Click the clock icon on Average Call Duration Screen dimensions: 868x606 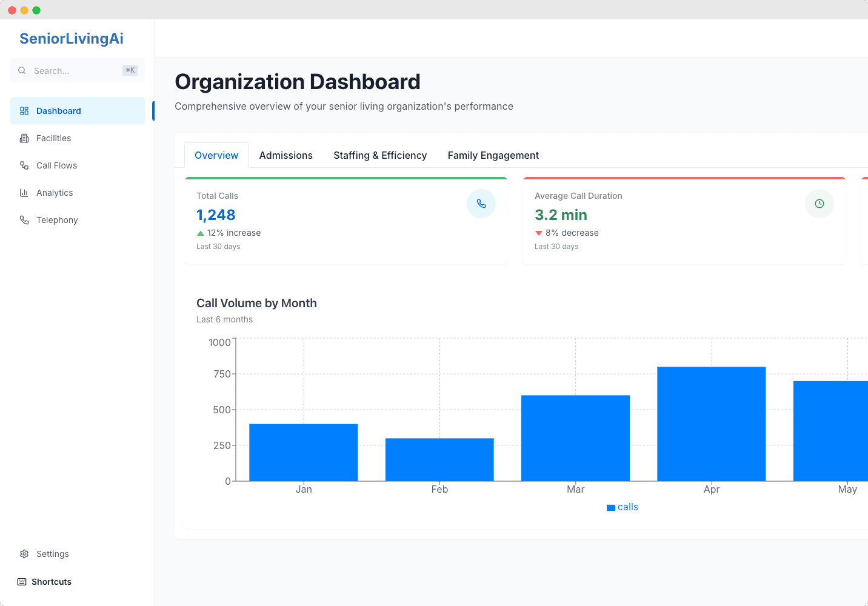click(x=820, y=204)
